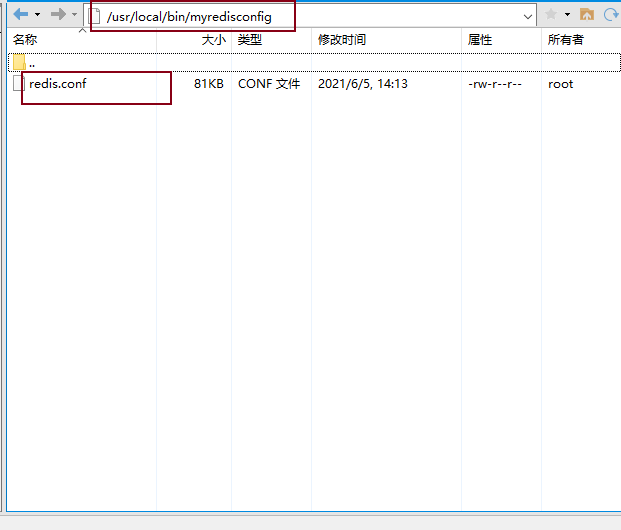
Task: Open the bookmarks dropdown arrow beside the star
Action: (568, 15)
